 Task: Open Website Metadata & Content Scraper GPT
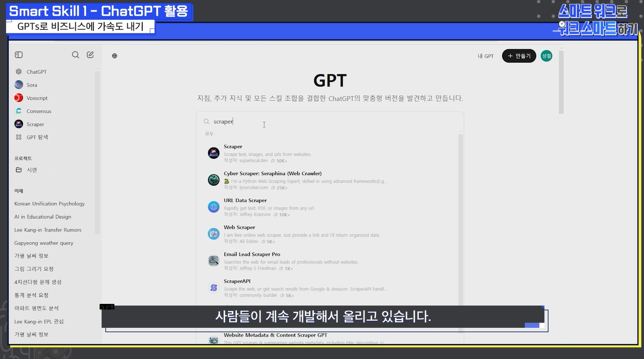point(275,335)
